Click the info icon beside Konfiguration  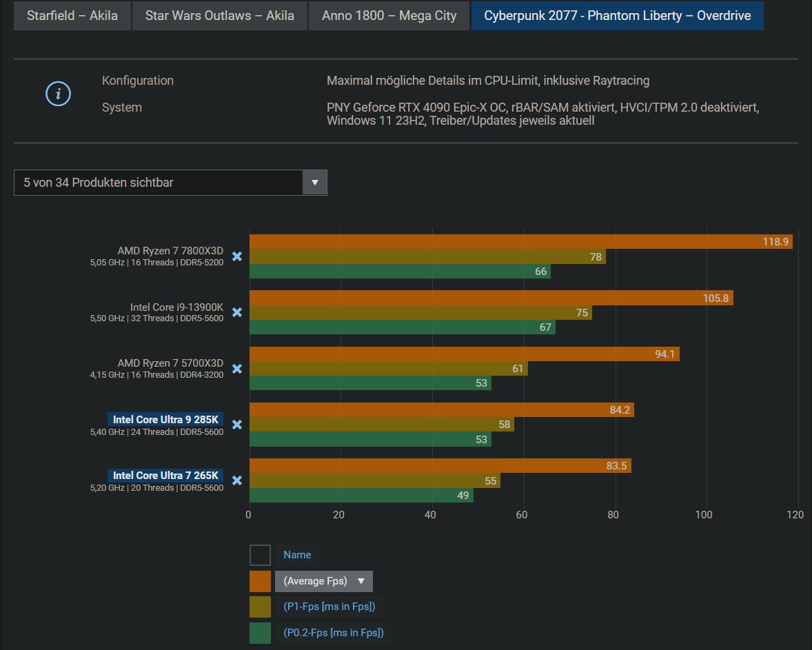58,94
